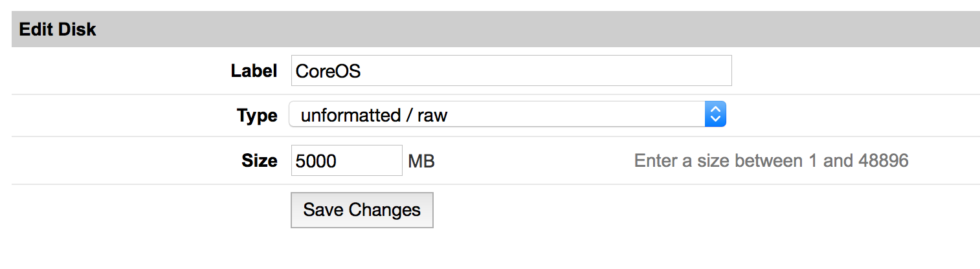This screenshot has width=980, height=269.
Task: Click the Label text field containing CoreOS
Action: point(511,71)
